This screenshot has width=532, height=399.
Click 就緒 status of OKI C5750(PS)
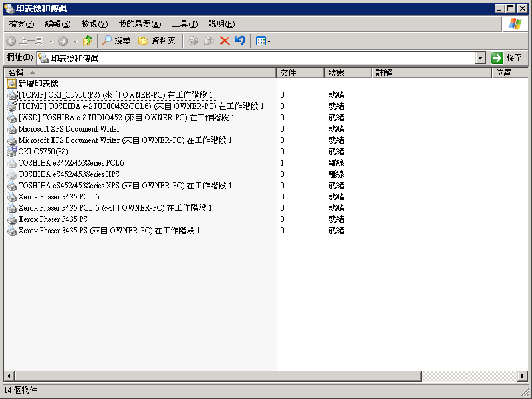(x=336, y=152)
